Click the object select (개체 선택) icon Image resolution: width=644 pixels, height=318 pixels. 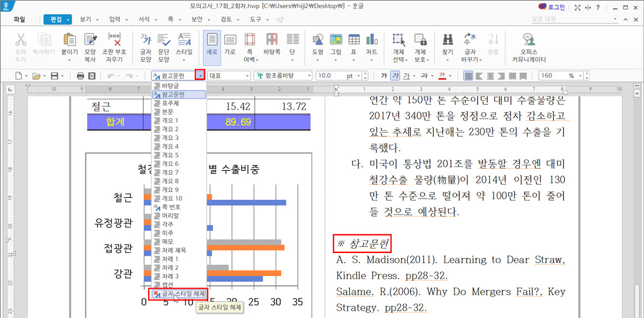coord(398,48)
